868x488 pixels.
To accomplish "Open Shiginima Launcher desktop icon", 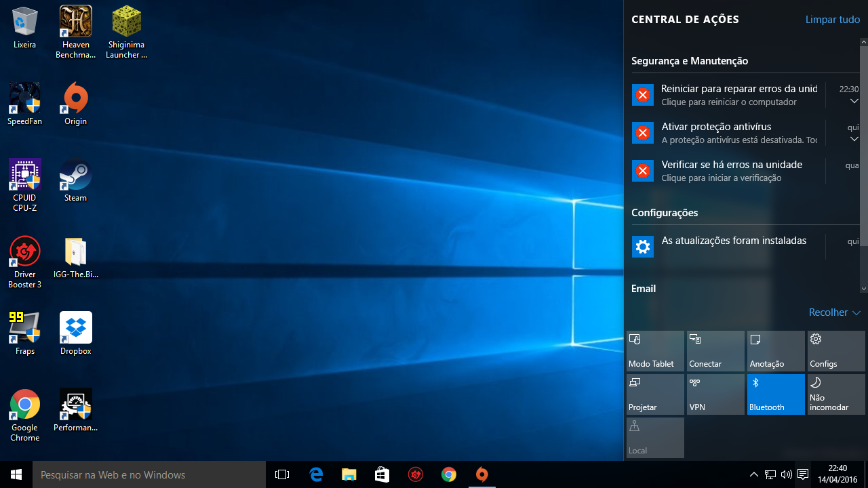I will click(x=126, y=32).
